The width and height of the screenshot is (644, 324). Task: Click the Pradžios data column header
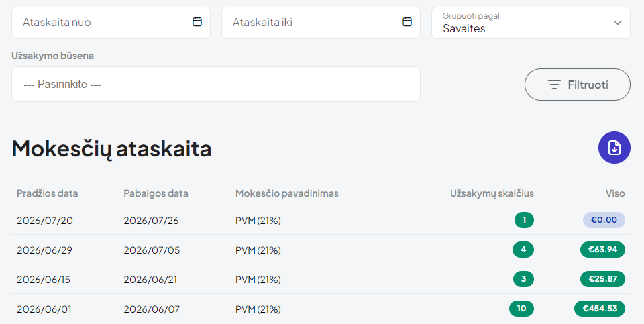[47, 193]
